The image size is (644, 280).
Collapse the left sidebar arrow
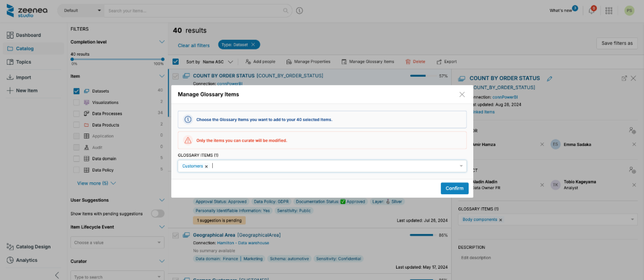tap(57, 275)
